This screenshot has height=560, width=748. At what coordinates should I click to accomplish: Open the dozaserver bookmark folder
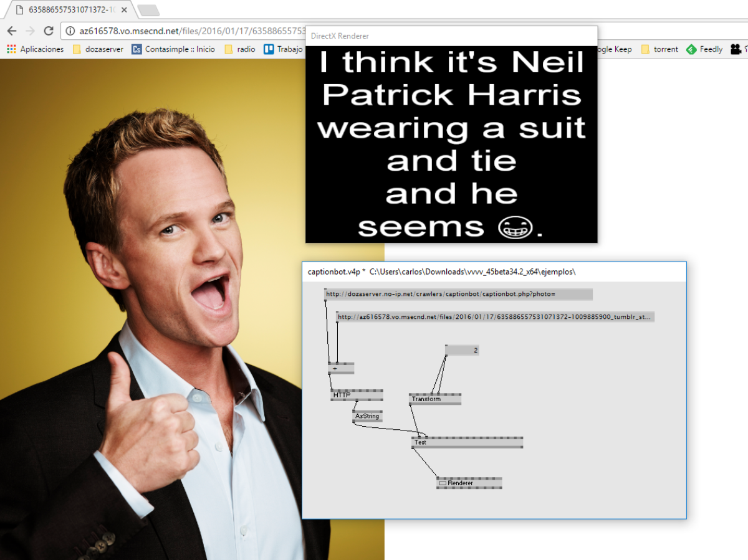point(98,49)
